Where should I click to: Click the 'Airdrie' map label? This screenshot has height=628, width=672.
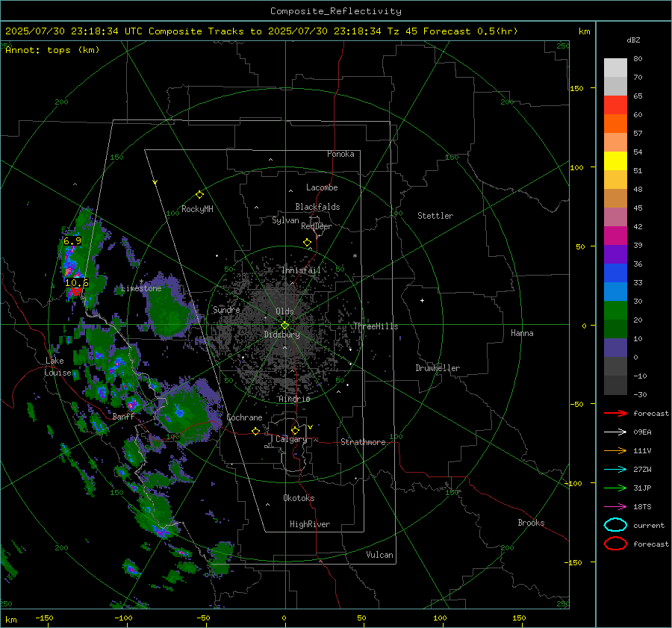click(294, 399)
